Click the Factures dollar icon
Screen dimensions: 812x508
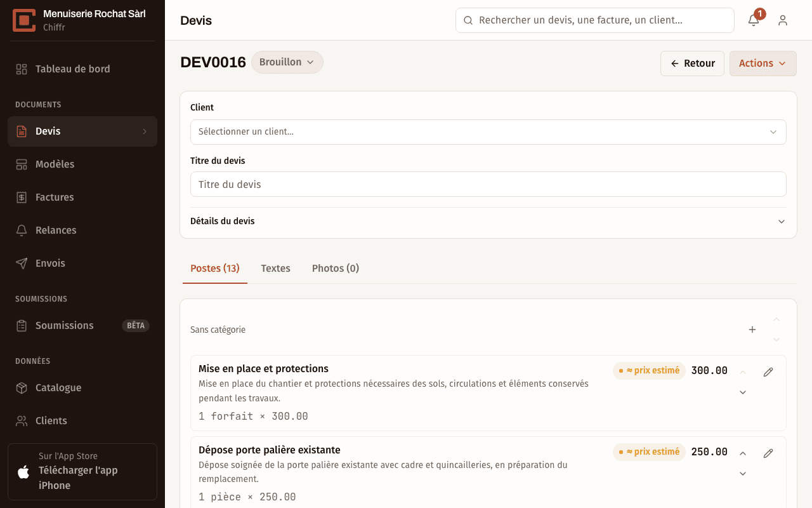pyautogui.click(x=22, y=197)
